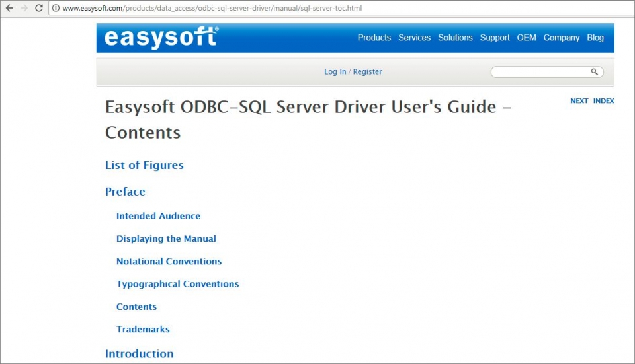Click the browser forward arrow
The height and width of the screenshot is (364, 635).
(24, 8)
